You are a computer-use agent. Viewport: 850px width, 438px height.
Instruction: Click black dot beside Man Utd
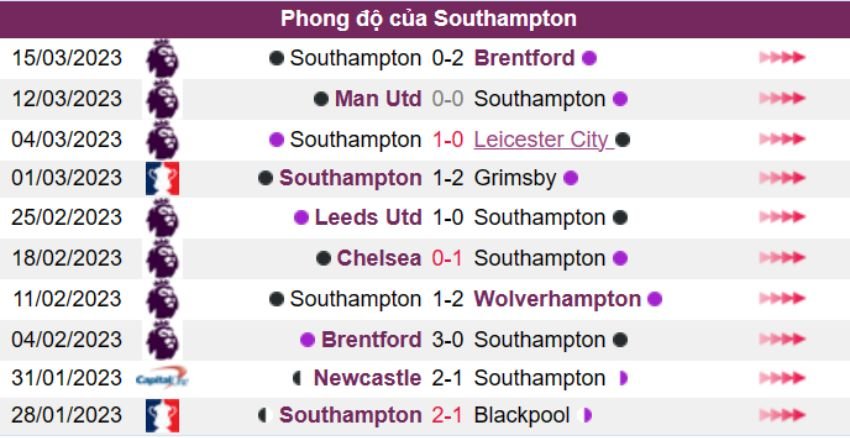(321, 99)
